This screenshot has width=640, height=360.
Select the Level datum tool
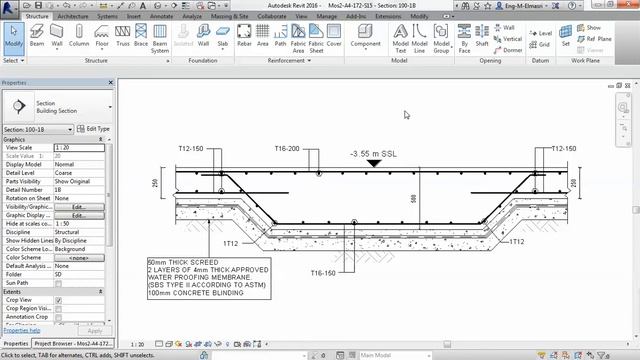(540, 33)
